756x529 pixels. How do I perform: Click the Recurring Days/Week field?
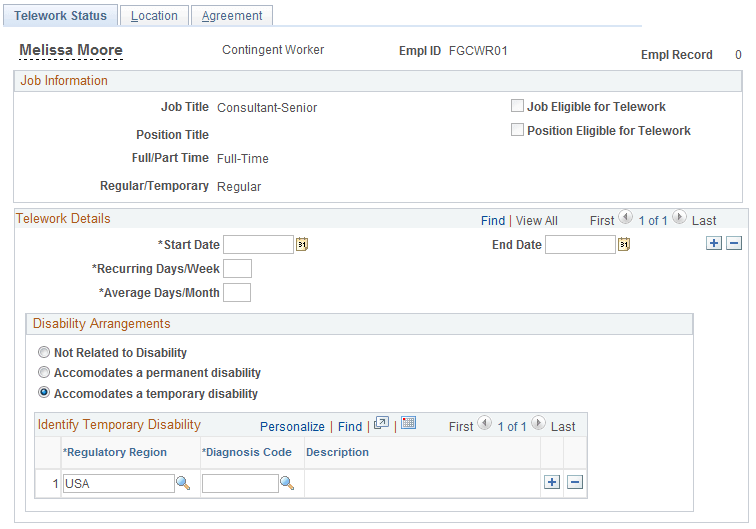coord(238,268)
